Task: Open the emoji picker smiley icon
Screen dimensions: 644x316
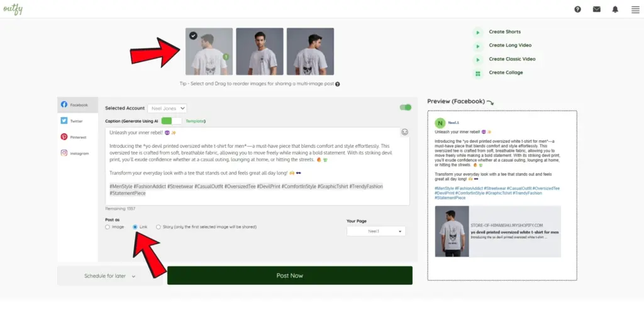Action: coord(404,132)
